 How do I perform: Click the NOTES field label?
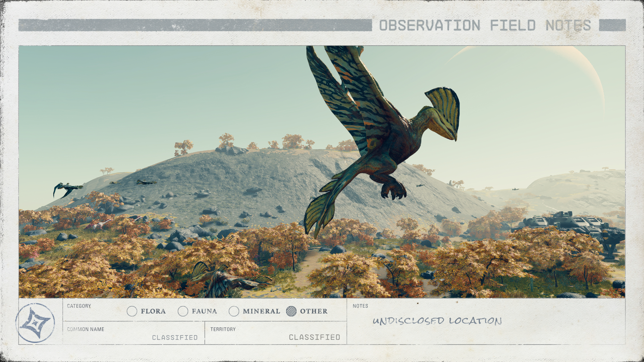tap(360, 306)
